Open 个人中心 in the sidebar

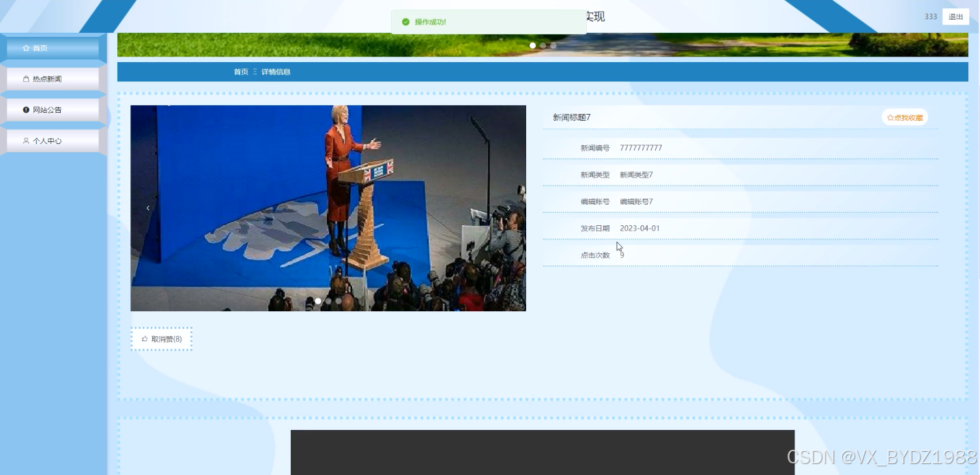tap(53, 141)
